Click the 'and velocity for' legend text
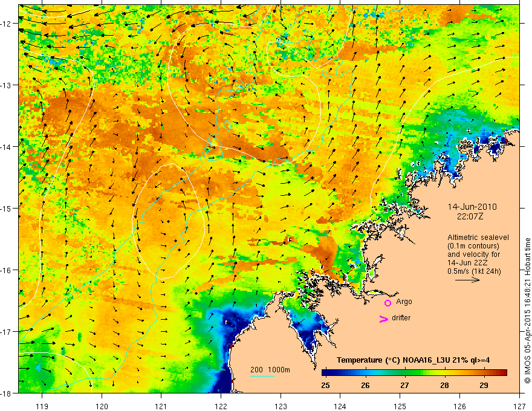532x411 pixels. point(473,254)
